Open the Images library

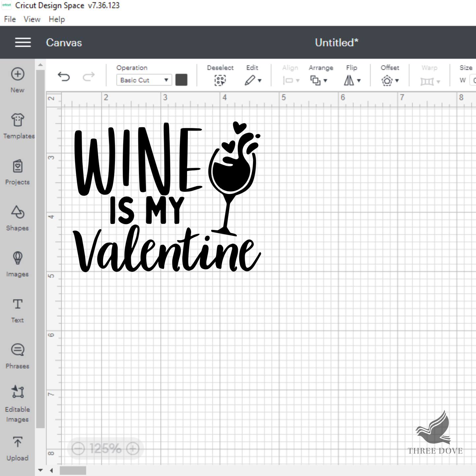[17, 264]
